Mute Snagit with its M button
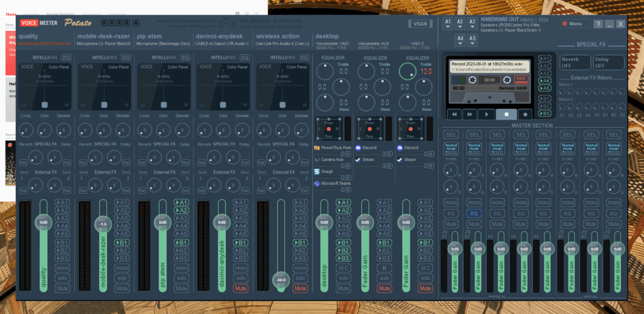 [x=348, y=177]
